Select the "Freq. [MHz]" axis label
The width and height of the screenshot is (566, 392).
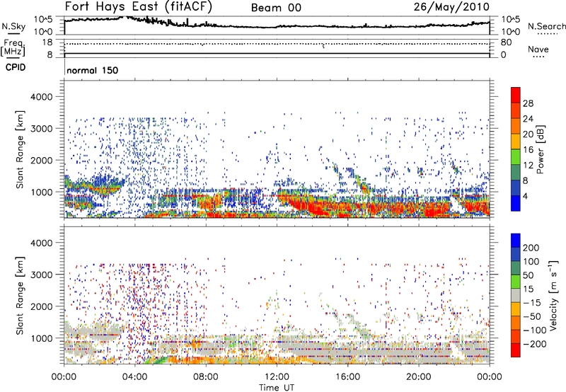click(13, 47)
